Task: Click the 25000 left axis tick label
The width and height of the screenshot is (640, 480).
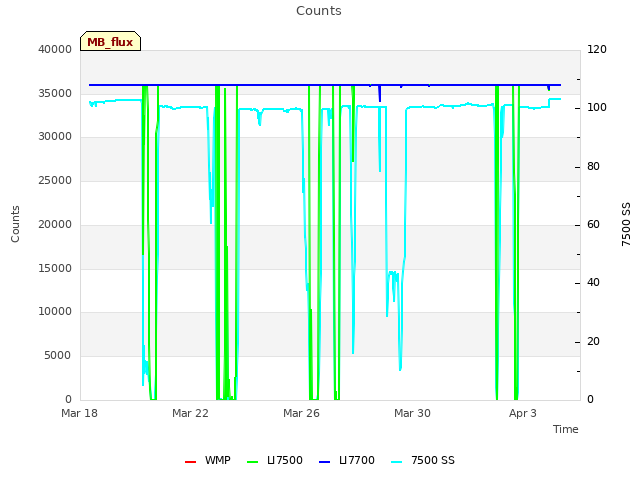Action: pyautogui.click(x=55, y=180)
